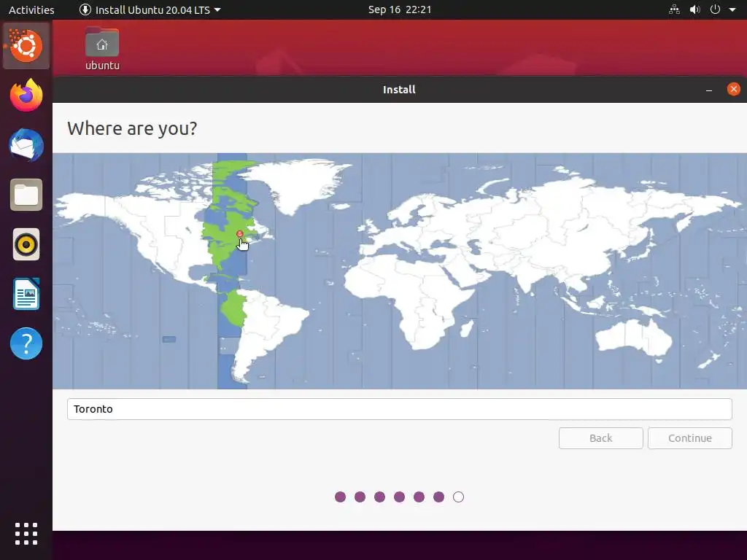Open the Ubuntu installer icon in dock

click(26, 46)
